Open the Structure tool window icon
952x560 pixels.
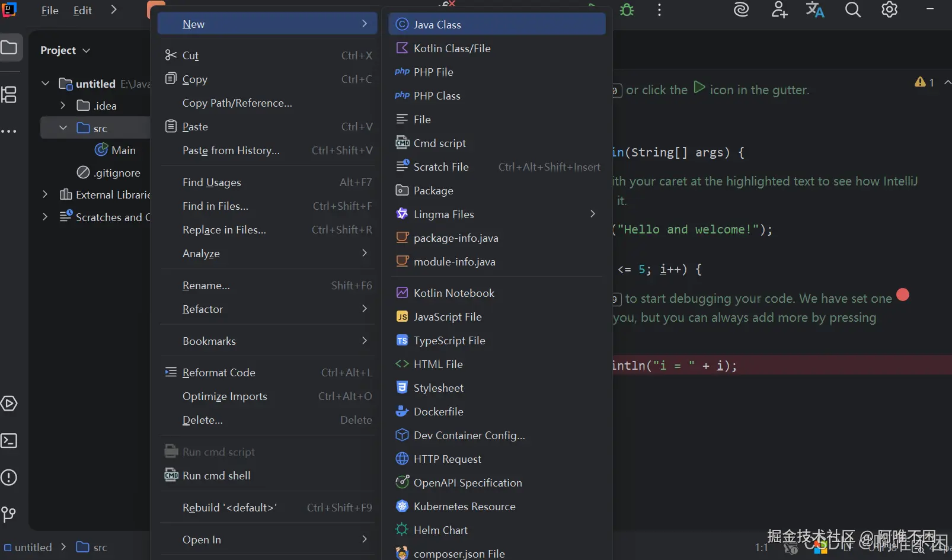(x=9, y=94)
